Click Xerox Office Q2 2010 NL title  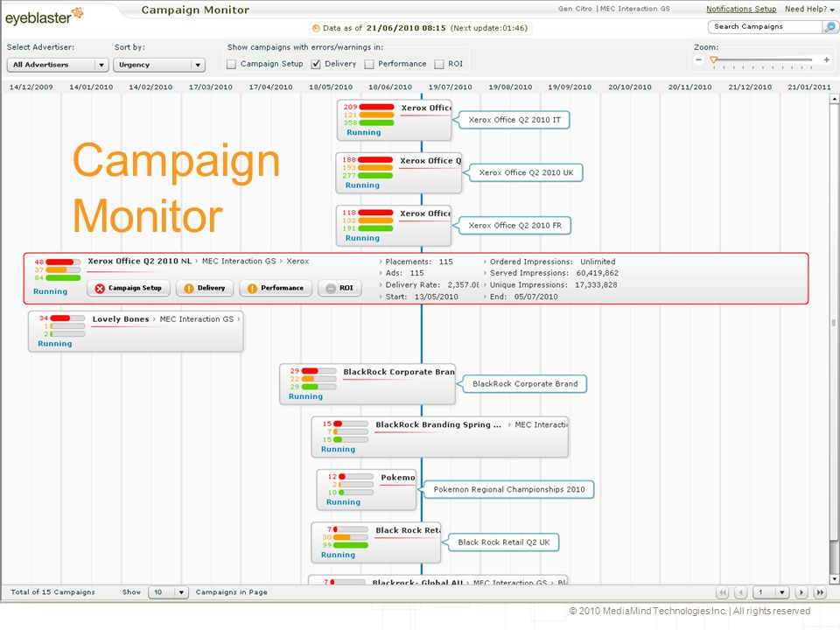pos(139,262)
